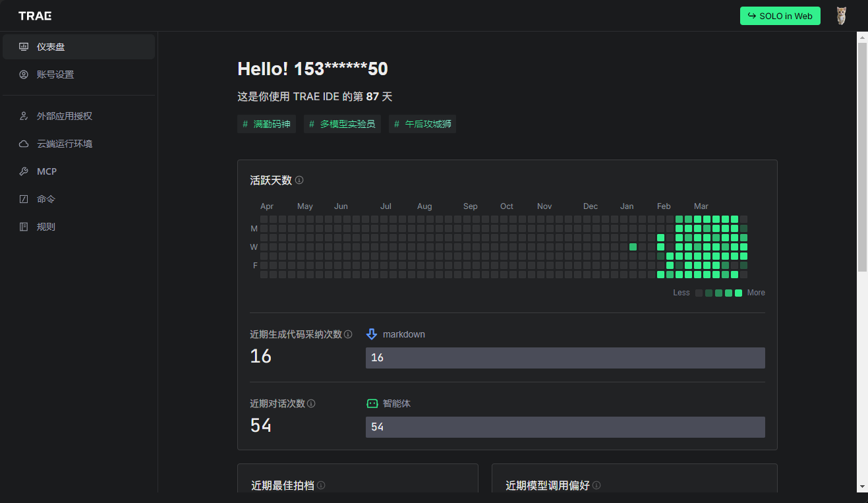
Task: Click the SOLO in Web button
Action: [x=780, y=16]
